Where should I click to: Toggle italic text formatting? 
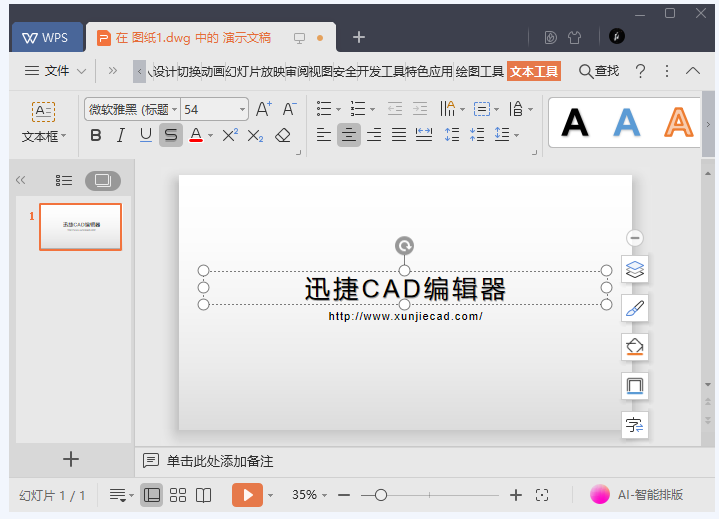[121, 135]
